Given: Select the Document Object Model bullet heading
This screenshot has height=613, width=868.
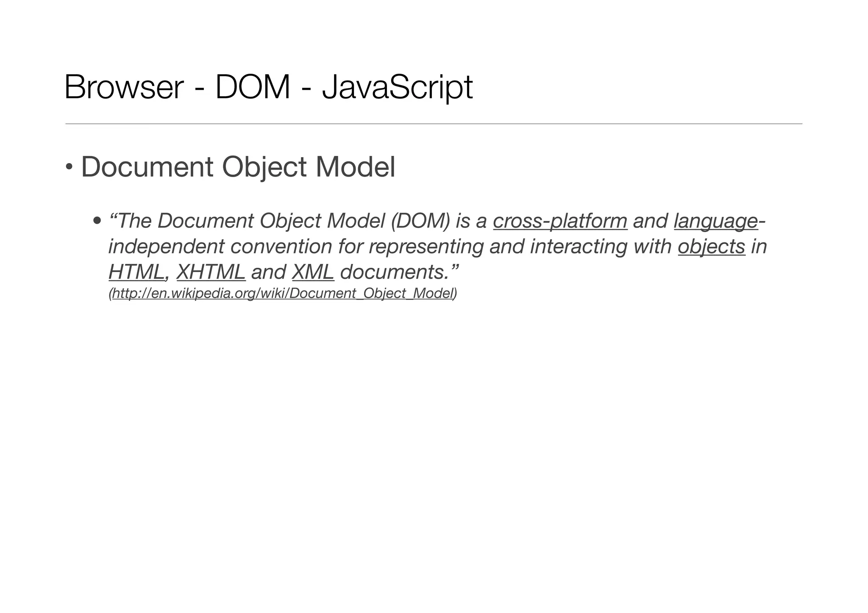Looking at the screenshot, I should (x=238, y=167).
